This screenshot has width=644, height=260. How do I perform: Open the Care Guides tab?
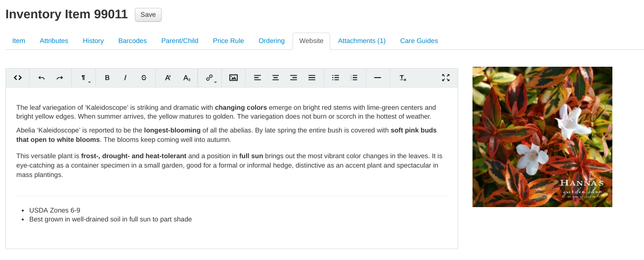coord(419,41)
